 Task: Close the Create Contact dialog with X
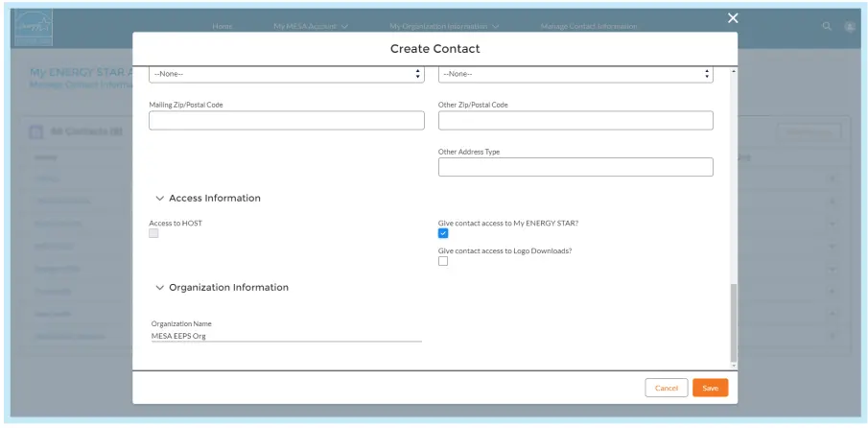coord(733,18)
